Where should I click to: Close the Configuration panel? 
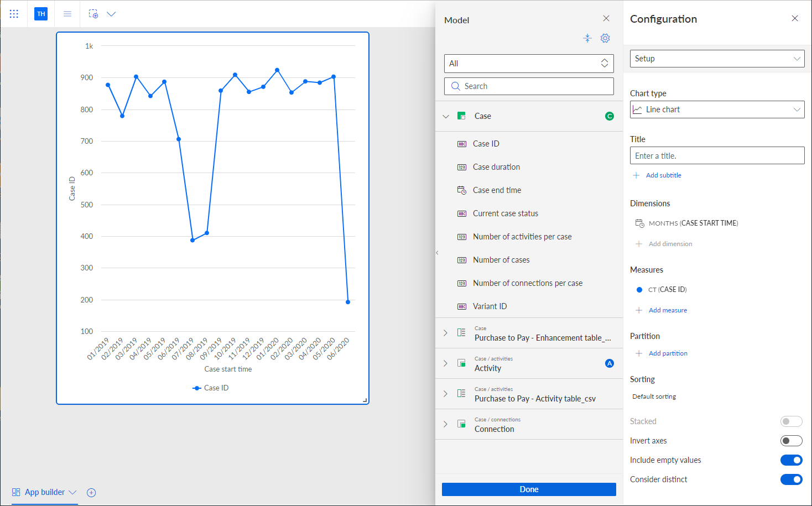coord(795,18)
